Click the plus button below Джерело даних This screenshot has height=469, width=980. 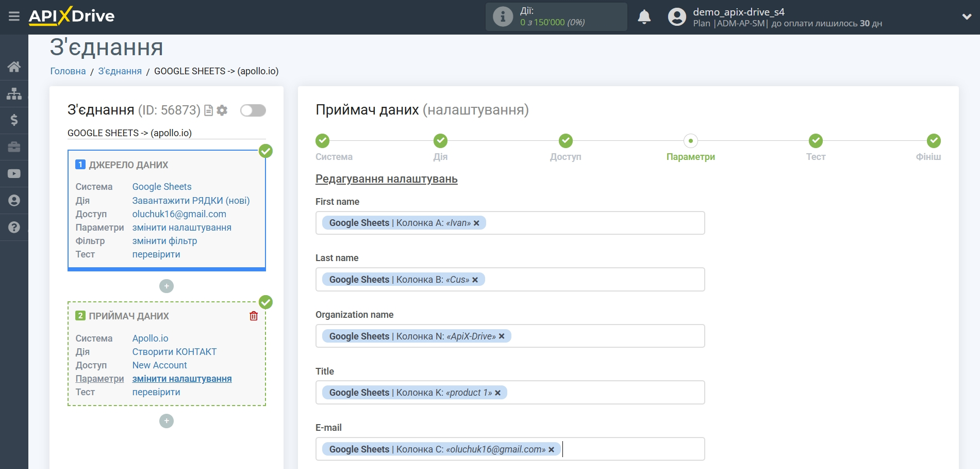[166, 286]
